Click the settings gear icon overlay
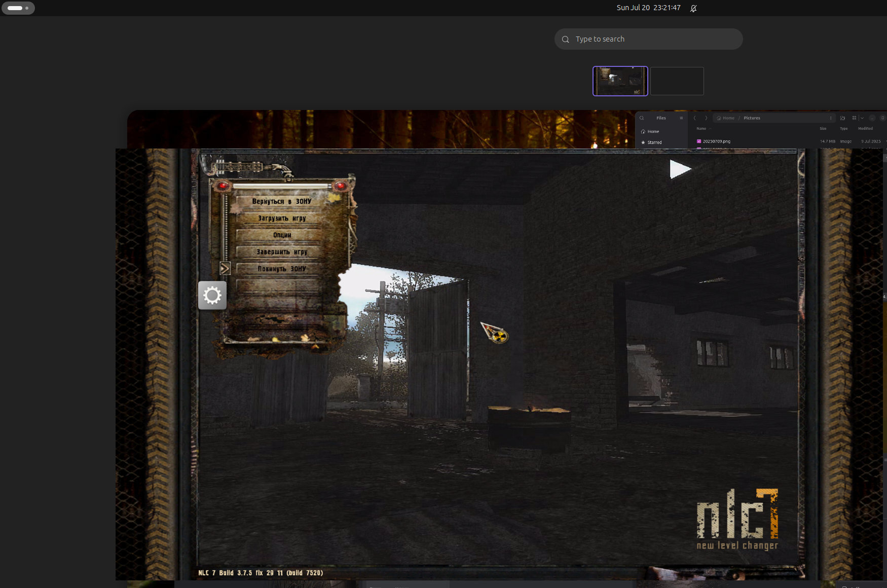Viewport: 887px width, 588px height. click(x=212, y=295)
